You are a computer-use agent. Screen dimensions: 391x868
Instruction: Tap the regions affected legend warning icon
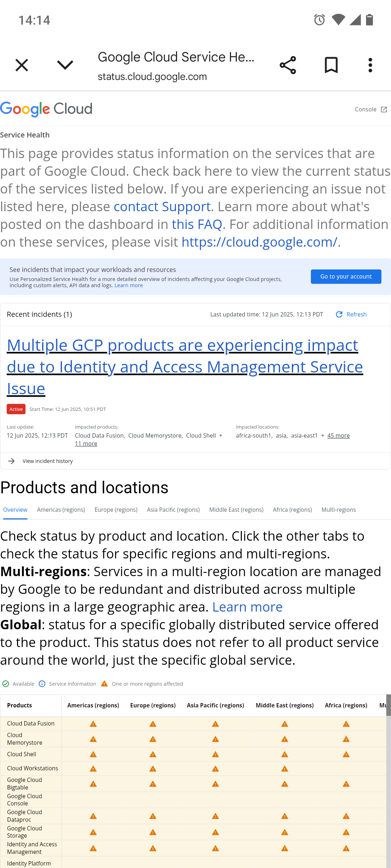point(104,684)
